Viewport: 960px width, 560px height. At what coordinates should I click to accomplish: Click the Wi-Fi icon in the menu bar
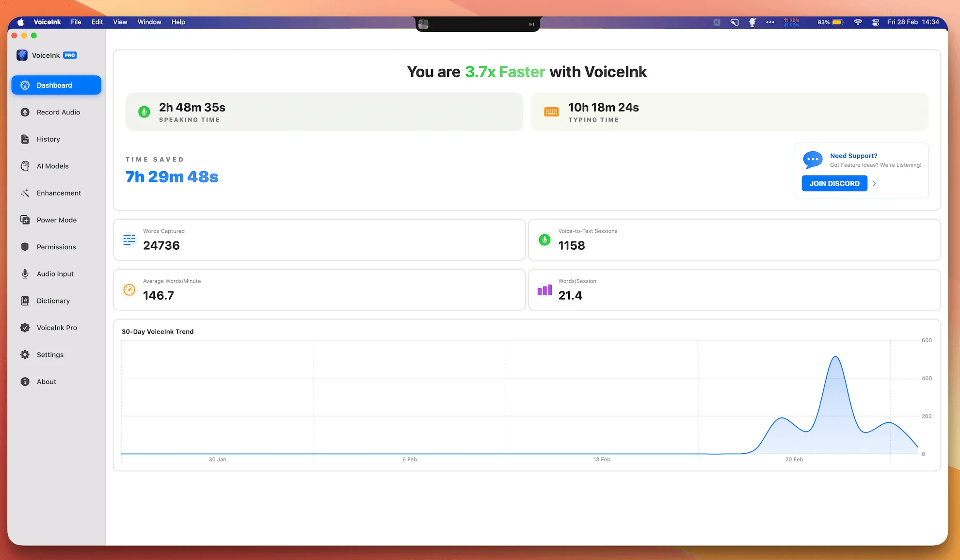click(858, 22)
